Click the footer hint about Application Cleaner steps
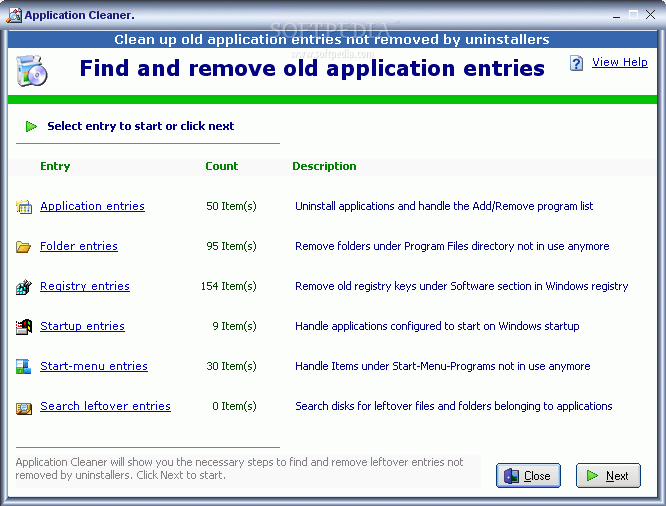Image resolution: width=666 pixels, height=506 pixels. coord(239,469)
